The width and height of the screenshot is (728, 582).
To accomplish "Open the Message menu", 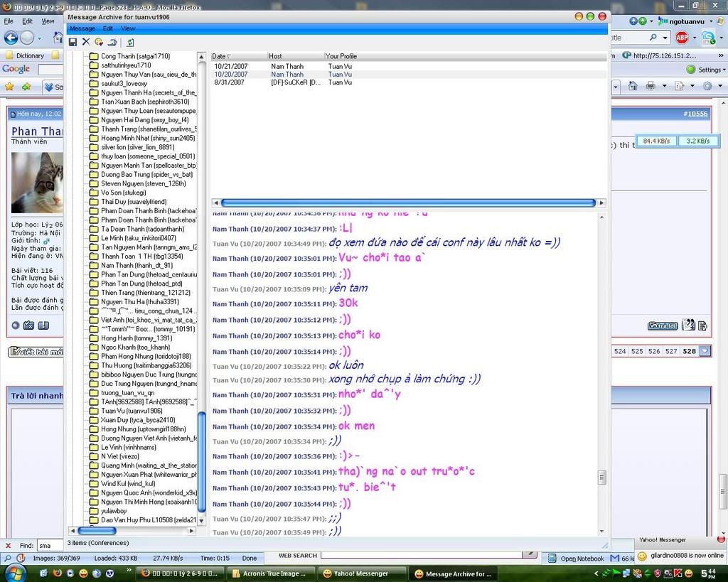I will point(82,28).
